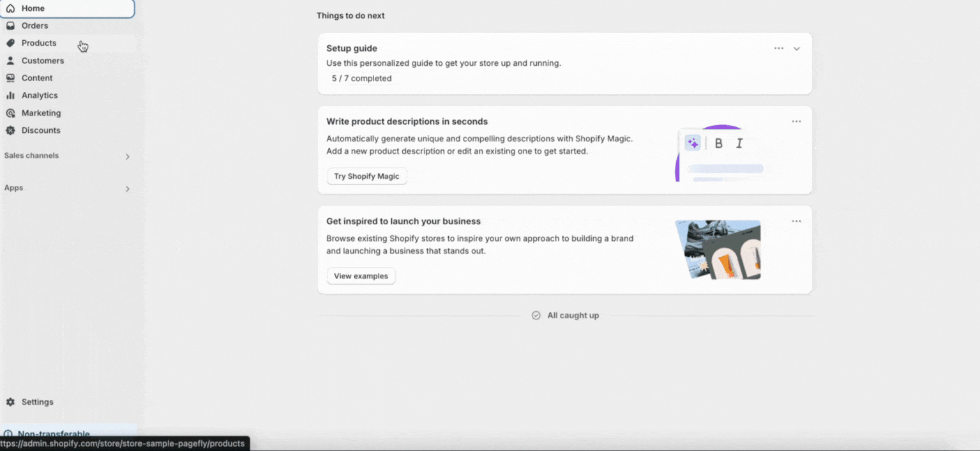Click the Discounts badge icon
This screenshot has height=451, width=980.
[10, 130]
